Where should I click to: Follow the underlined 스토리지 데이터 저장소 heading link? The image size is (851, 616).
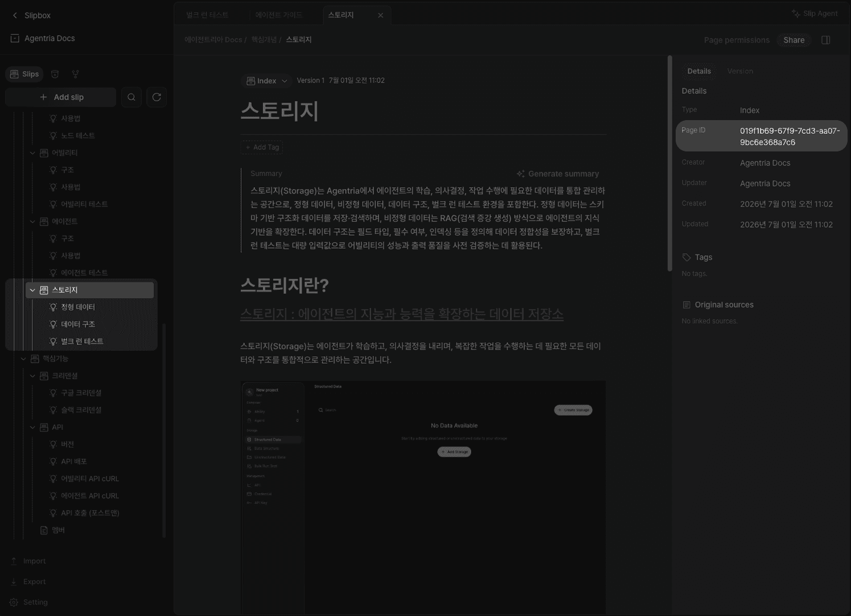402,314
